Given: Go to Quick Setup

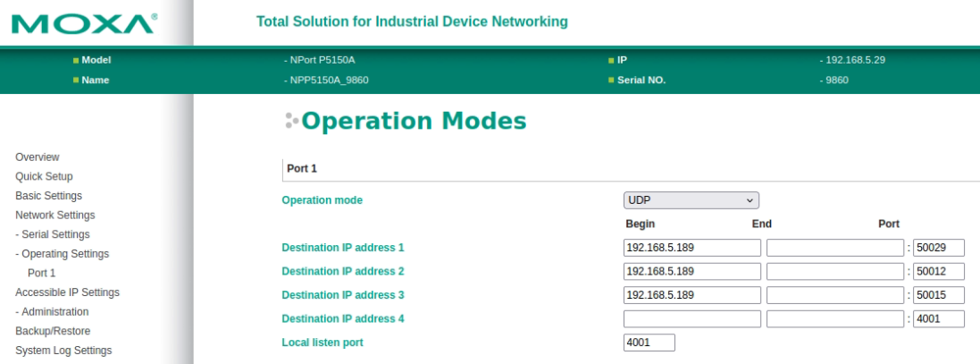Looking at the screenshot, I should (44, 176).
